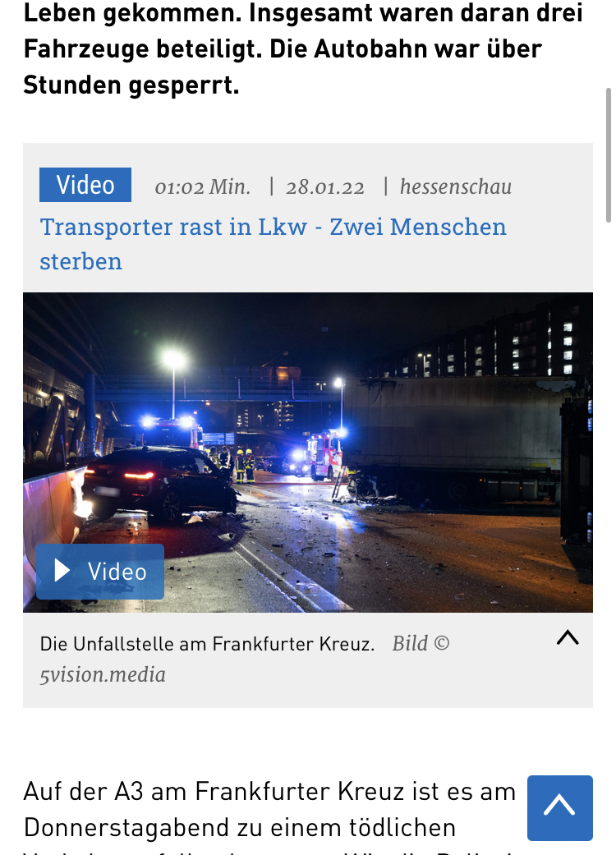Click the 'hessenschau' source label
Screen dimensions: 616x855
(x=456, y=186)
